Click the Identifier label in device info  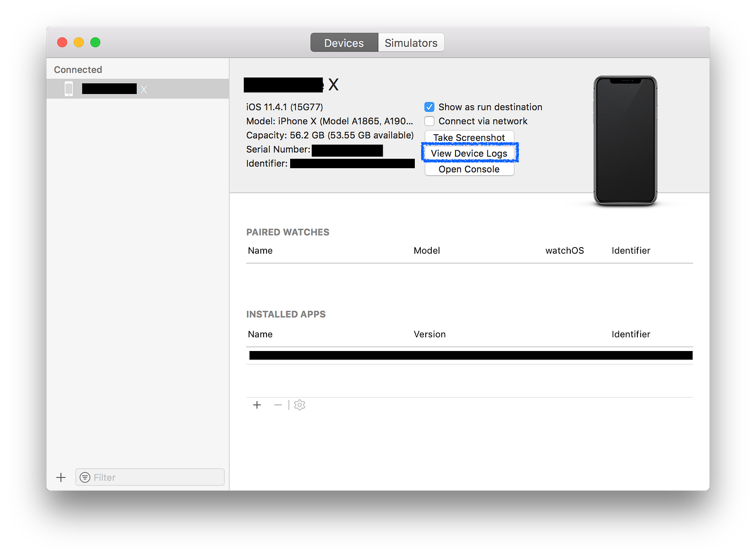(x=267, y=163)
